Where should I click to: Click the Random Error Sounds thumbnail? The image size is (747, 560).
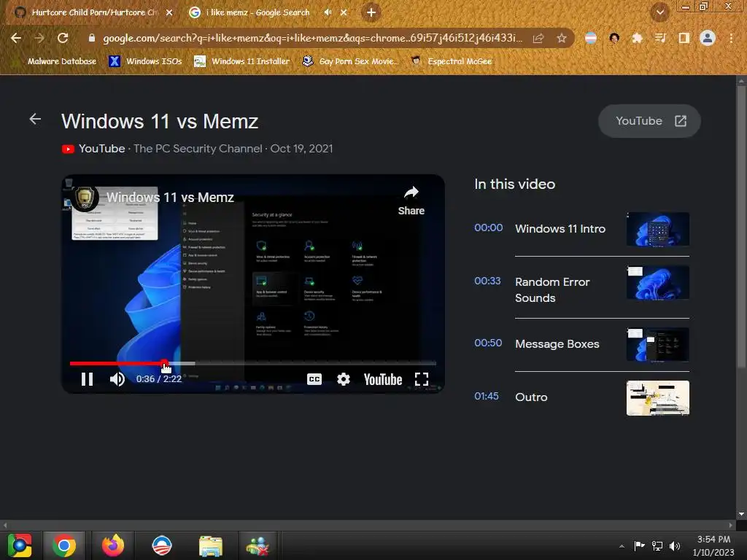(x=658, y=282)
